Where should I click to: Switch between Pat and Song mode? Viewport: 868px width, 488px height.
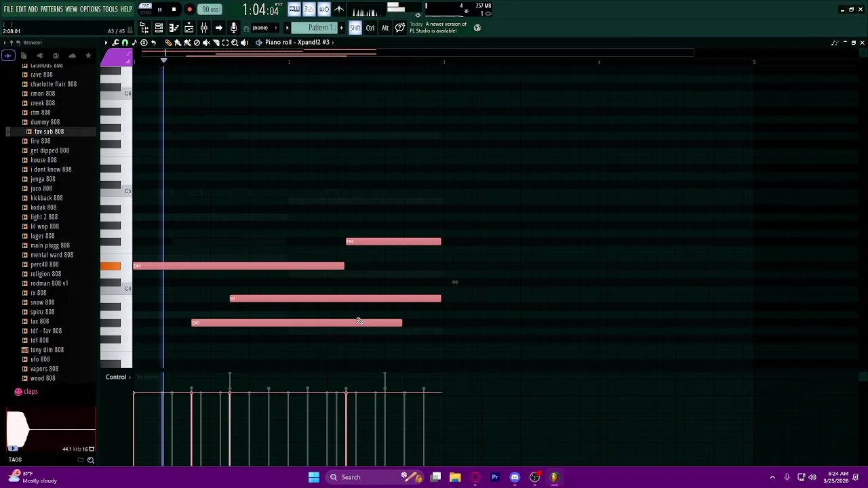145,9
